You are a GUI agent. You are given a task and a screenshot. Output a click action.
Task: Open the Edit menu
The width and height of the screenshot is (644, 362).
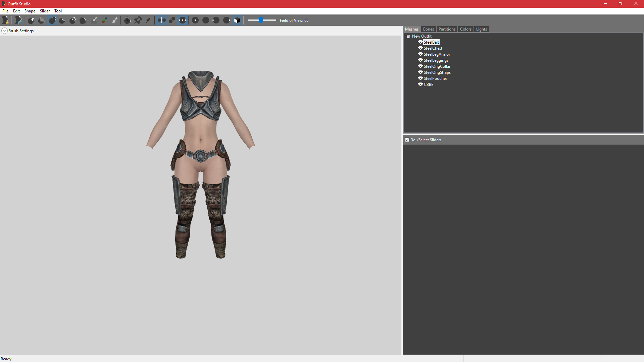tap(16, 11)
